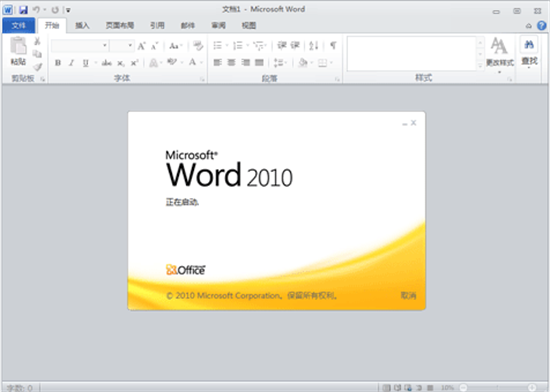Open the font name combo box dropdown
The height and width of the screenshot is (392, 550).
(105, 46)
